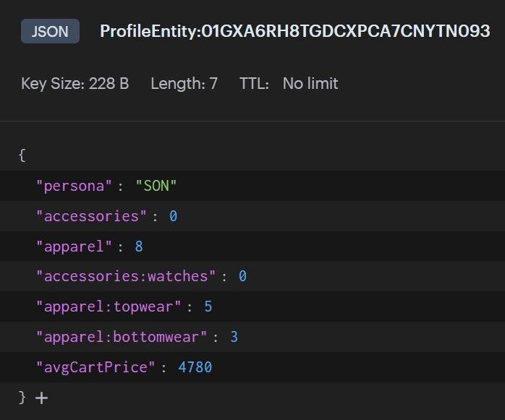Select the "apparel:bottomwear" key
Image resolution: width=505 pixels, height=420 pixels.
coord(122,337)
